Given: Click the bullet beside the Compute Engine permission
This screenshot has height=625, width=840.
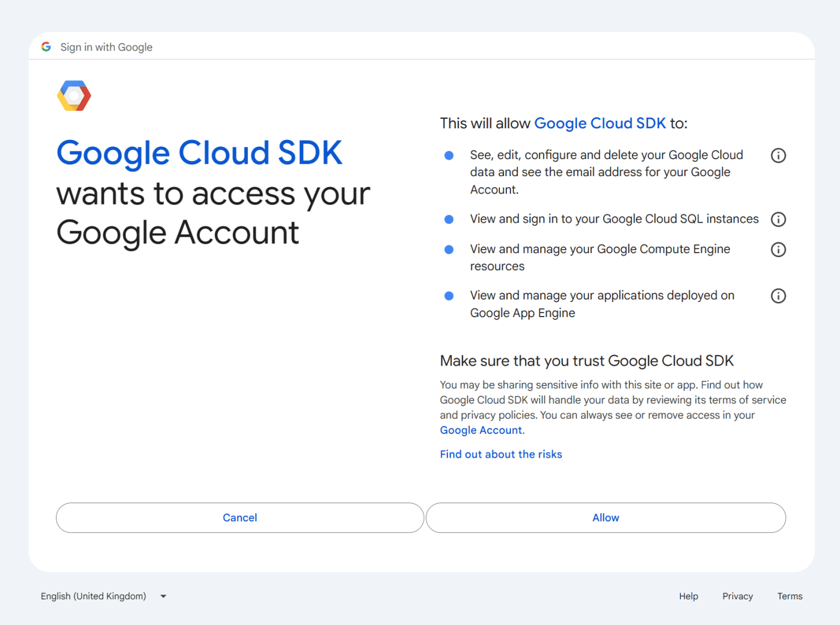Looking at the screenshot, I should click(449, 250).
